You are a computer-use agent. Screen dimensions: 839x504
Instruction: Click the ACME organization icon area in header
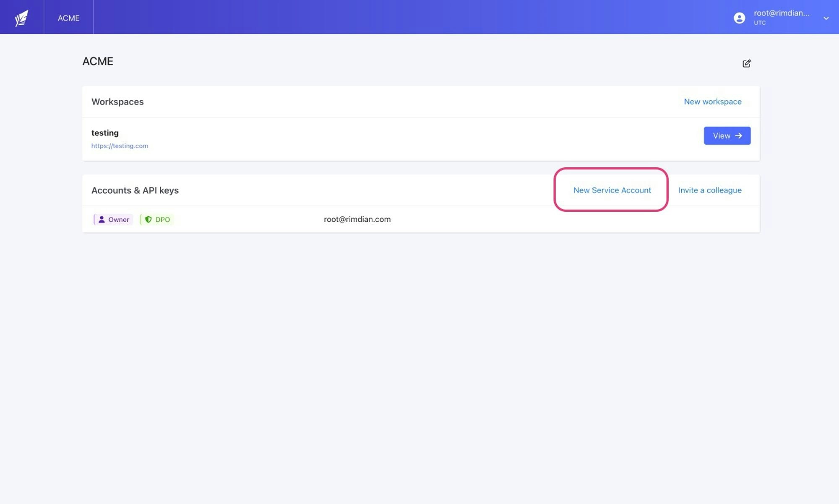pos(68,18)
